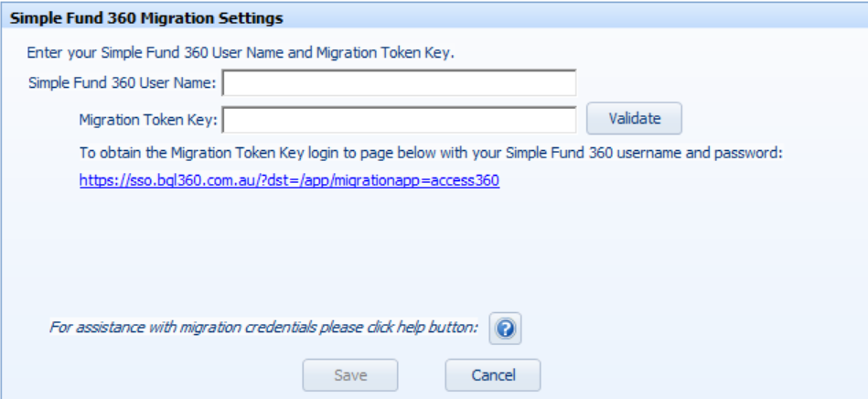Follow the access360 token key hyperlink
Screen dimensions: 868x399
290,180
